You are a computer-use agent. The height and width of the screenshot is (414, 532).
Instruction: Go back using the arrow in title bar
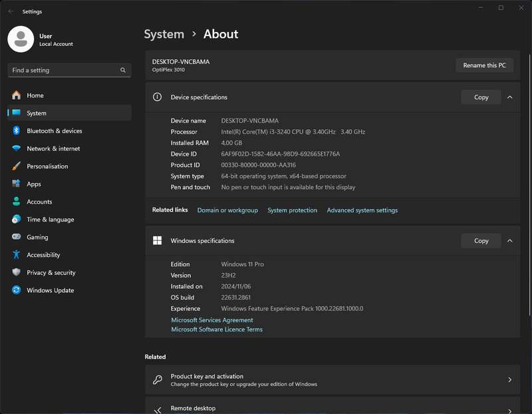click(x=11, y=11)
